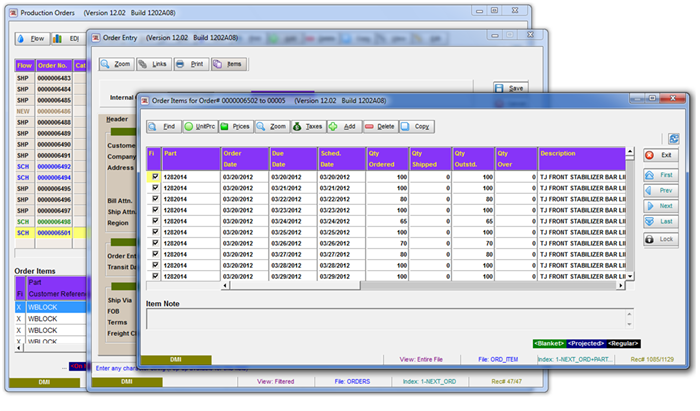The image size is (700, 411).
Task: Click the Order No. header in Production Orders
Action: pos(54,66)
